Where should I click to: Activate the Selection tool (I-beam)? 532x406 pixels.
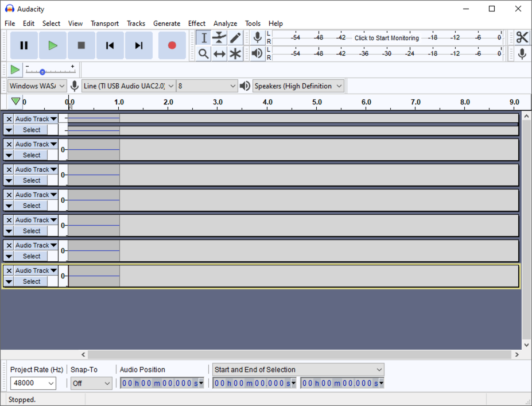pyautogui.click(x=204, y=38)
